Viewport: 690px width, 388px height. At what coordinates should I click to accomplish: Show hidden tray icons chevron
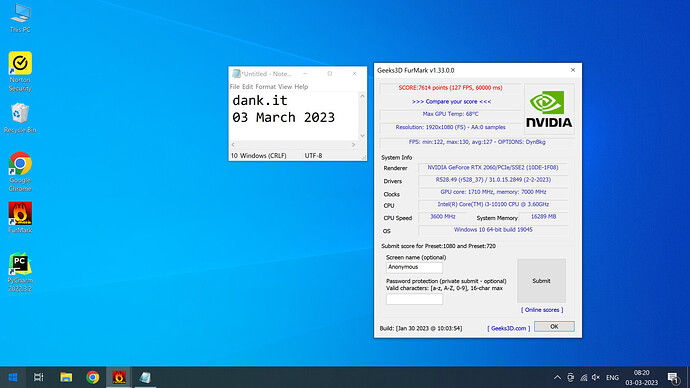[557, 377]
